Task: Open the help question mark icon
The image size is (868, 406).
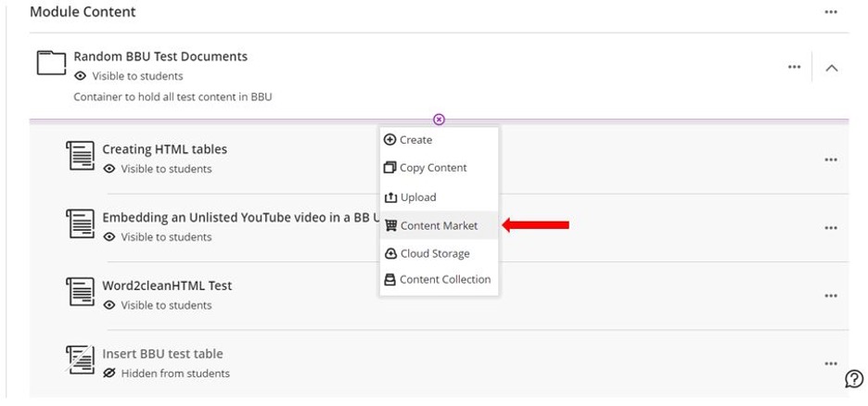Action: coord(853,378)
